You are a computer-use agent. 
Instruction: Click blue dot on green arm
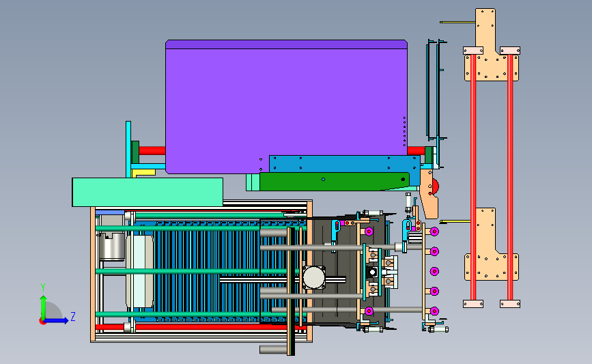pyautogui.click(x=323, y=180)
